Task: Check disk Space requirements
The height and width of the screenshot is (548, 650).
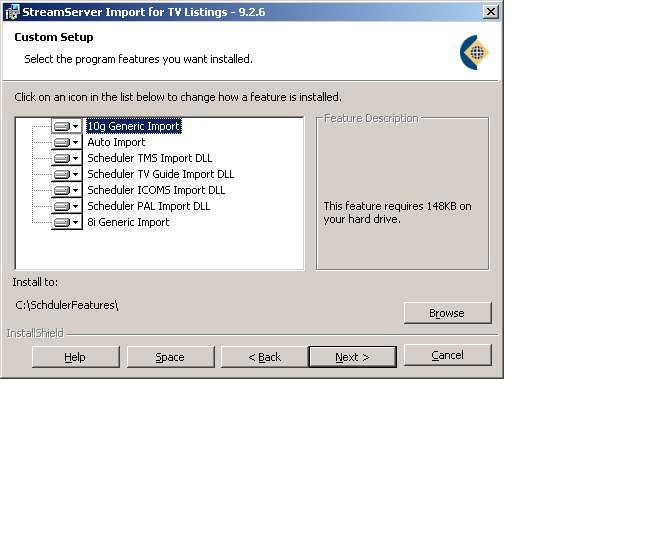Action: (170, 357)
